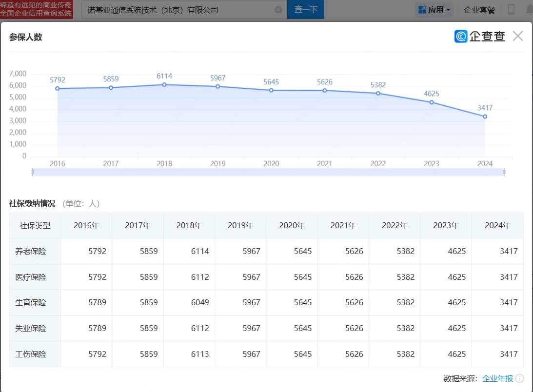Image resolution: width=533 pixels, height=392 pixels.
Task: Click 失业保险 2018 value 6112
Action: (x=200, y=328)
